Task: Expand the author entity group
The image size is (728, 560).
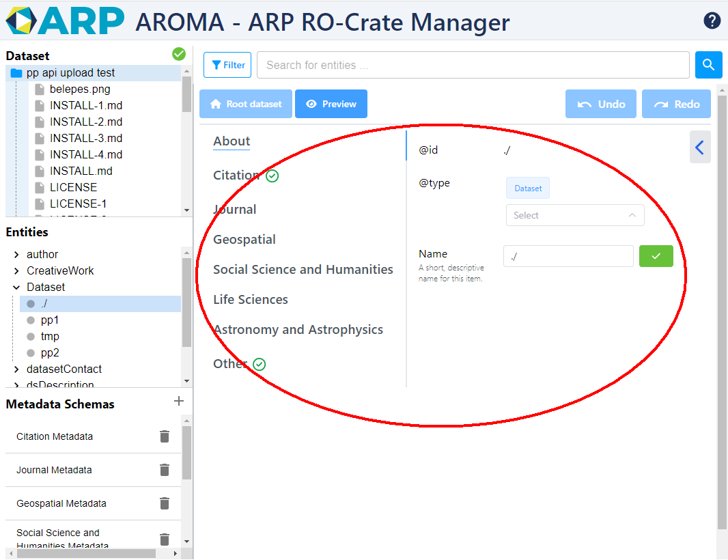Action: click(16, 255)
